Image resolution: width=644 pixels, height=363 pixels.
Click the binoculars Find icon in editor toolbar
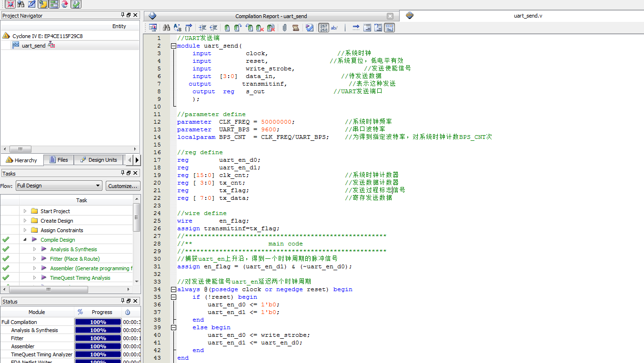166,28
